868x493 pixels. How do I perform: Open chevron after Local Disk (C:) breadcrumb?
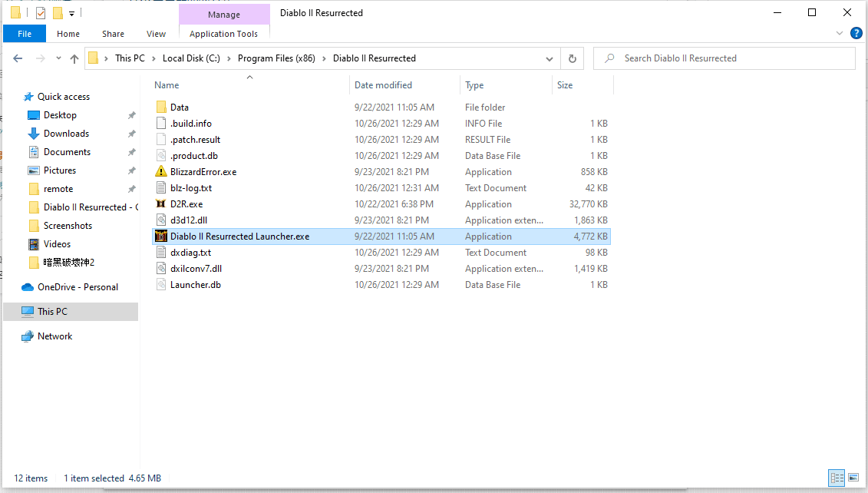(229, 58)
